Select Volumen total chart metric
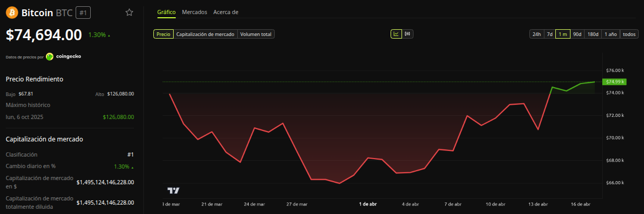 (x=256, y=34)
